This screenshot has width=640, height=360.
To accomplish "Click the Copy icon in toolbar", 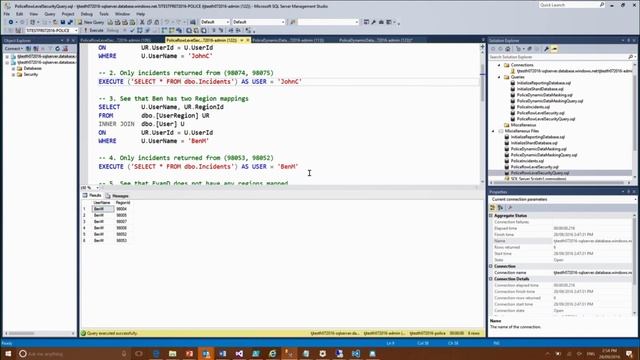I will click(x=149, y=22).
